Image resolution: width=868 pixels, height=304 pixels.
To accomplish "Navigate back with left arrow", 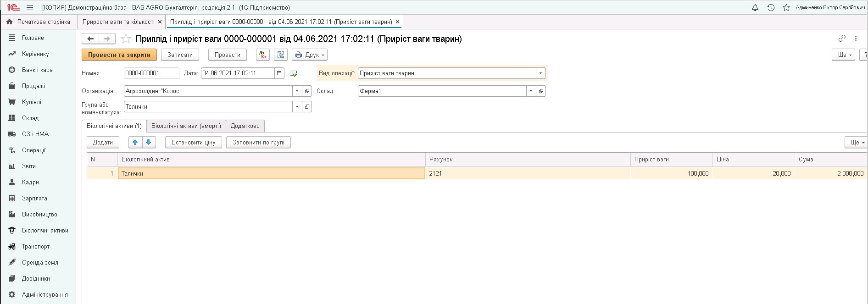I will [x=90, y=39].
